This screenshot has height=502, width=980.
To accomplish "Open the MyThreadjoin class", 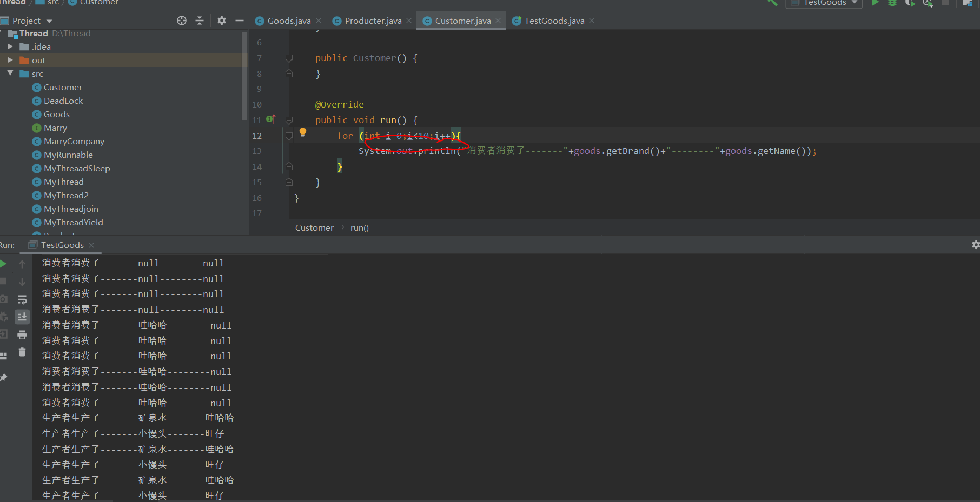I will [71, 209].
